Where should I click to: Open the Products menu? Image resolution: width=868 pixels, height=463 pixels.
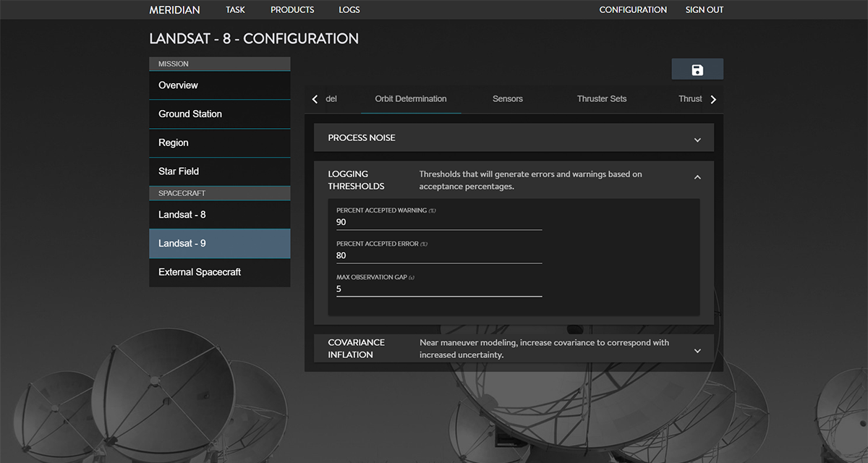pos(292,10)
